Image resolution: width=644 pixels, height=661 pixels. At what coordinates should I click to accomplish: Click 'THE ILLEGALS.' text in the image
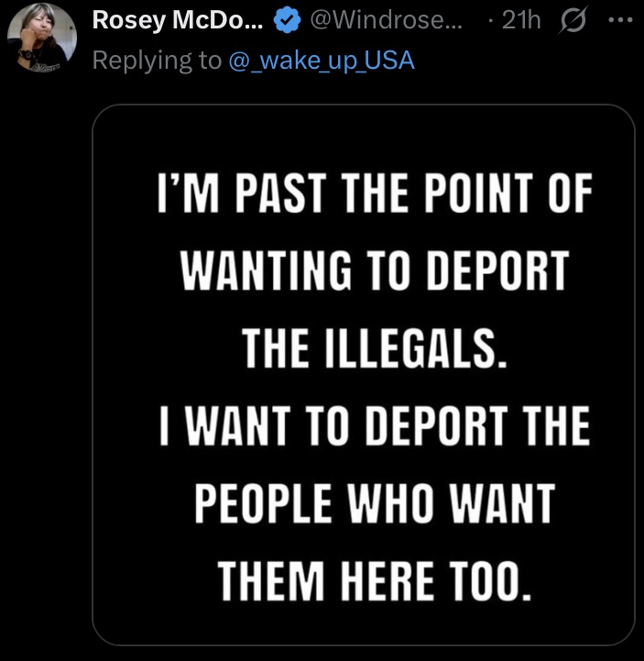coord(372,348)
